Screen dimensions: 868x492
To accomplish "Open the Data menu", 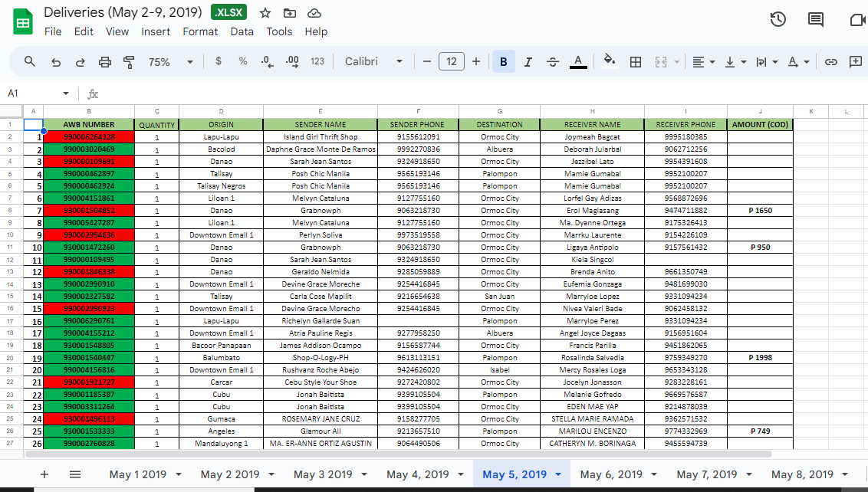I will [x=242, y=31].
